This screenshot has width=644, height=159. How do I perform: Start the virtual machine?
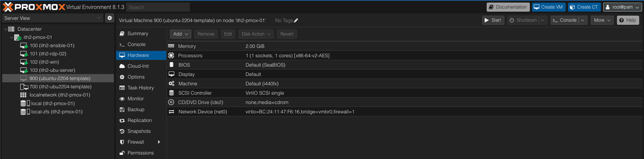pyautogui.click(x=493, y=20)
